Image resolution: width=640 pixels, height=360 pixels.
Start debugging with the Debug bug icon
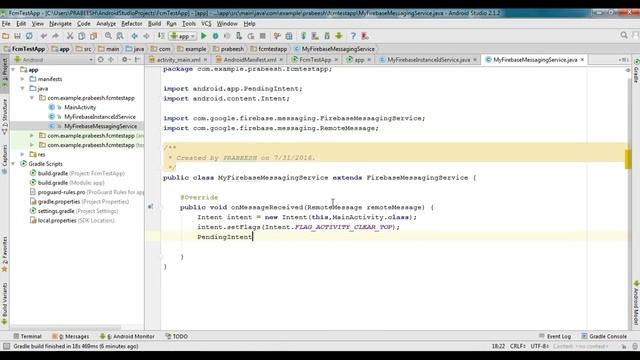coord(216,36)
